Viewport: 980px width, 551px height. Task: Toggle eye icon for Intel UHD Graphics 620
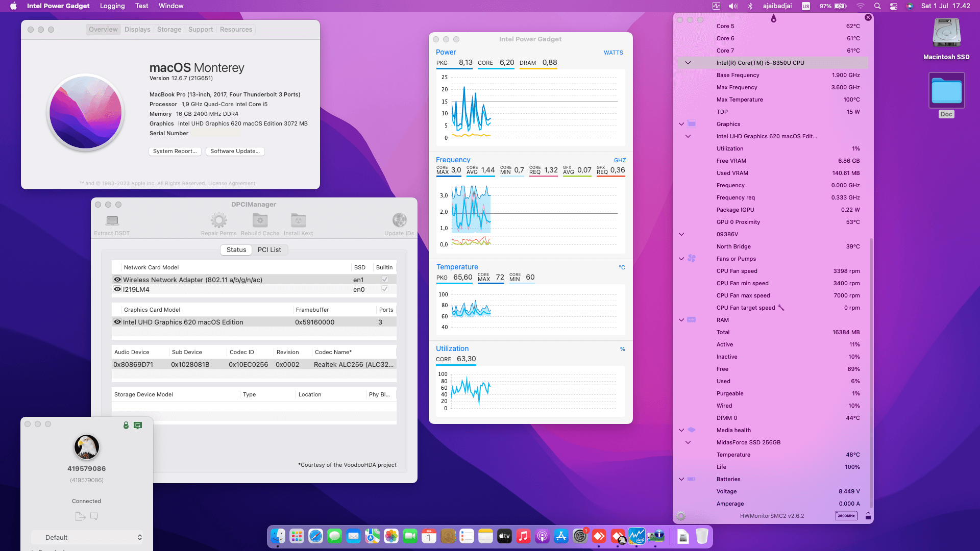tap(117, 322)
